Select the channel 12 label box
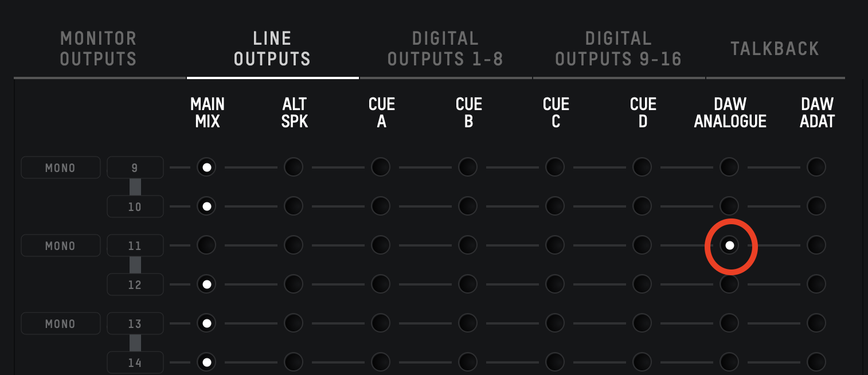Screen dimensions: 868x375 coord(135,284)
